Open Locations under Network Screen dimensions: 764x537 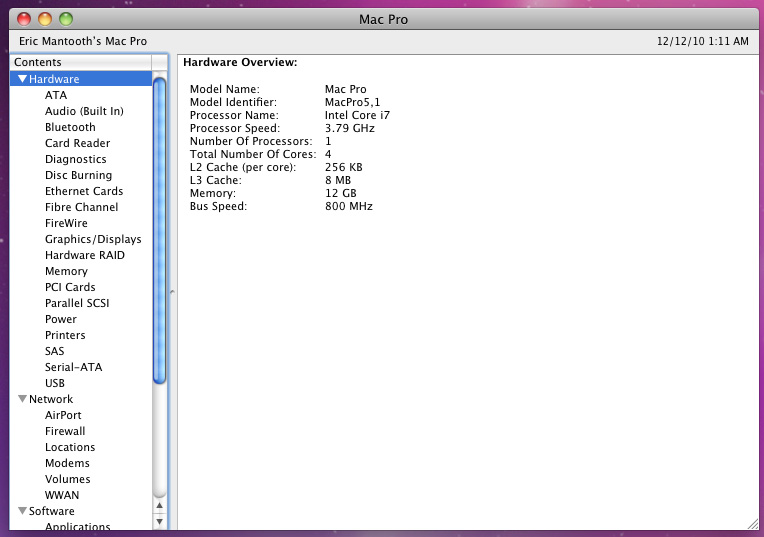coord(70,447)
